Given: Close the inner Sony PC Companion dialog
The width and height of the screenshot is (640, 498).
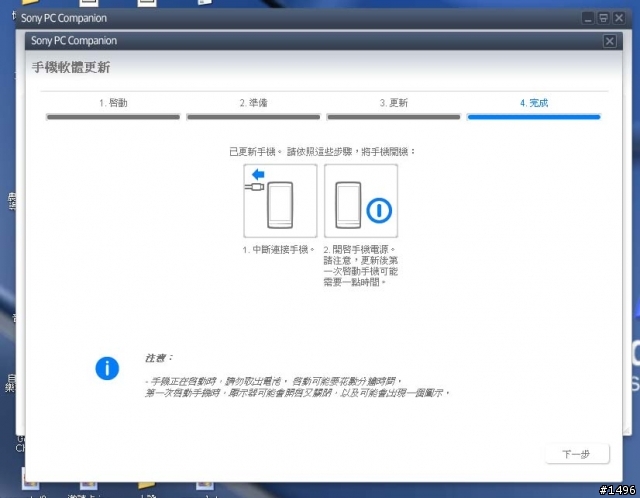Looking at the screenshot, I should tap(609, 41).
